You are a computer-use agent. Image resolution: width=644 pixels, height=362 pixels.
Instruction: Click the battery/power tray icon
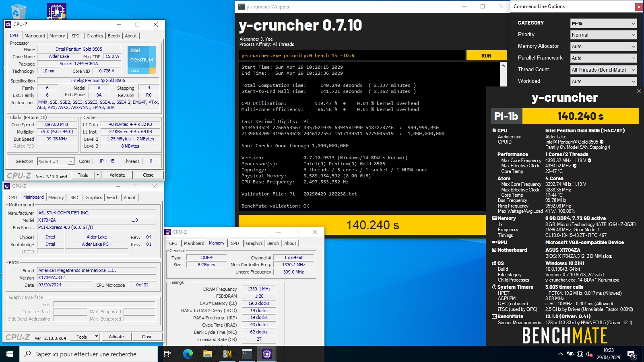[570, 354]
